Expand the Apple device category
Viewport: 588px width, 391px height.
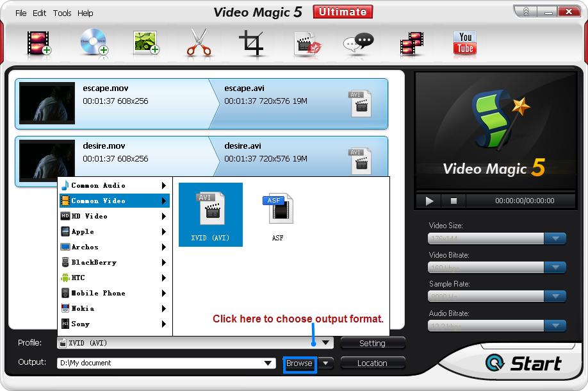point(115,231)
